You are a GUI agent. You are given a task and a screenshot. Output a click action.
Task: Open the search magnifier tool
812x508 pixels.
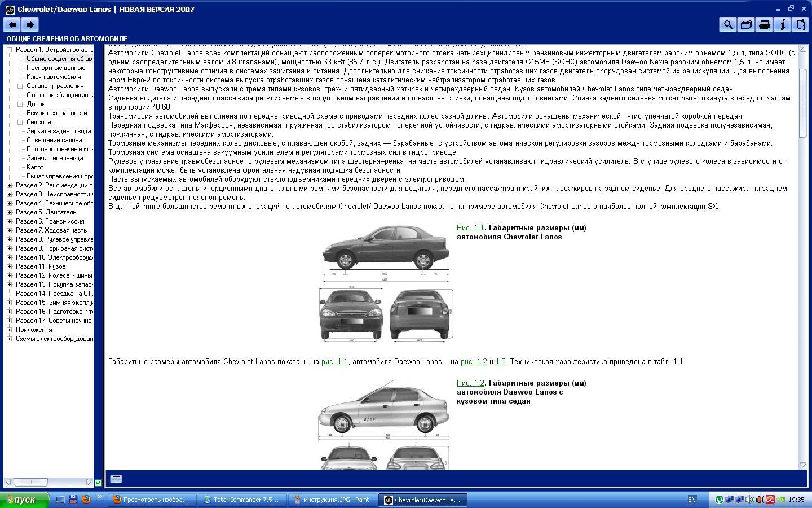coord(728,24)
